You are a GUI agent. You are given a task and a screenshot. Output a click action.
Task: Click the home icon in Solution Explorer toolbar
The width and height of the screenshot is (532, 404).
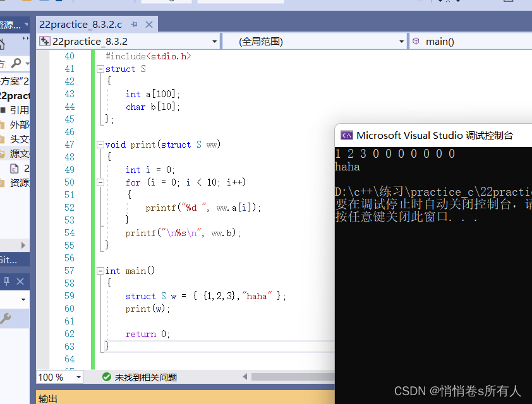coord(3,44)
